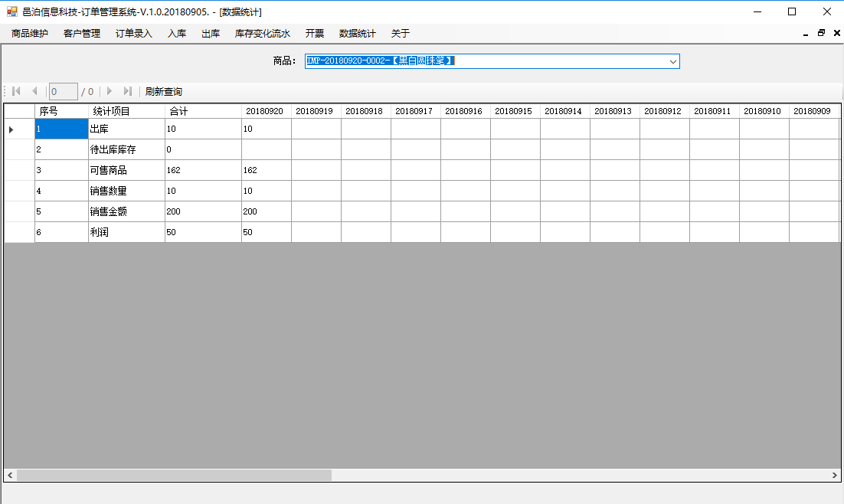Image resolution: width=844 pixels, height=504 pixels.
Task: Click the 20180920 value 162 for 可售商品
Action: tap(266, 170)
